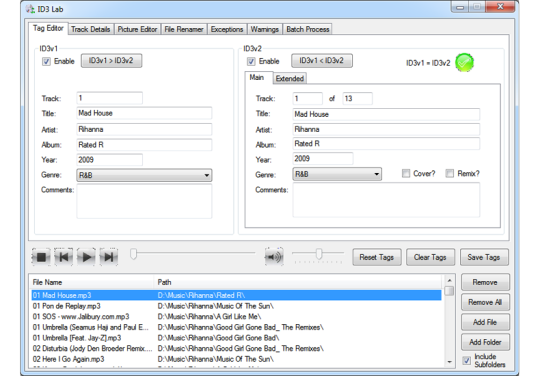Click the ID3v1 Title field
Viewport: 540px width, 376px height.
pyautogui.click(x=144, y=113)
